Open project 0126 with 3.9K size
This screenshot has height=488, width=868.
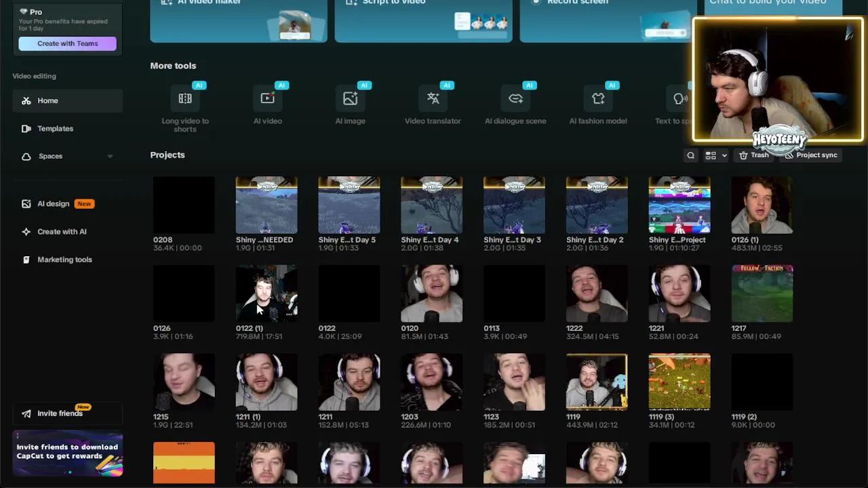point(184,293)
